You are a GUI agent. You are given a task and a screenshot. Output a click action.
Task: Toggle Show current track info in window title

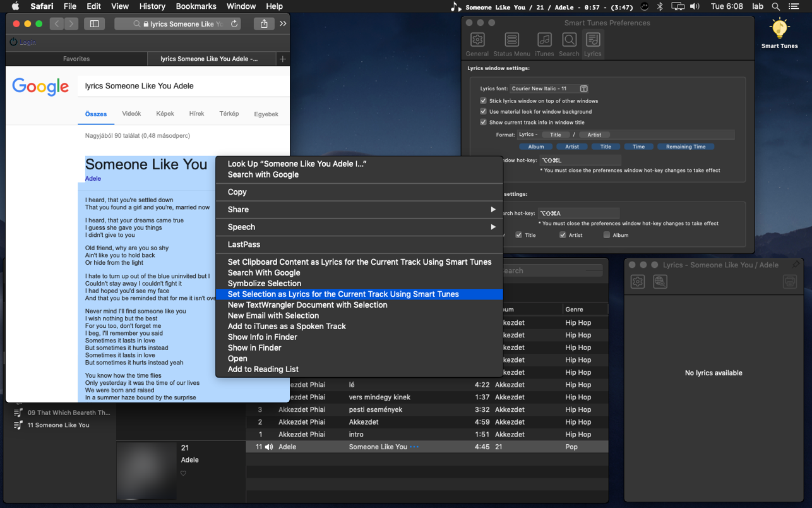coord(483,123)
